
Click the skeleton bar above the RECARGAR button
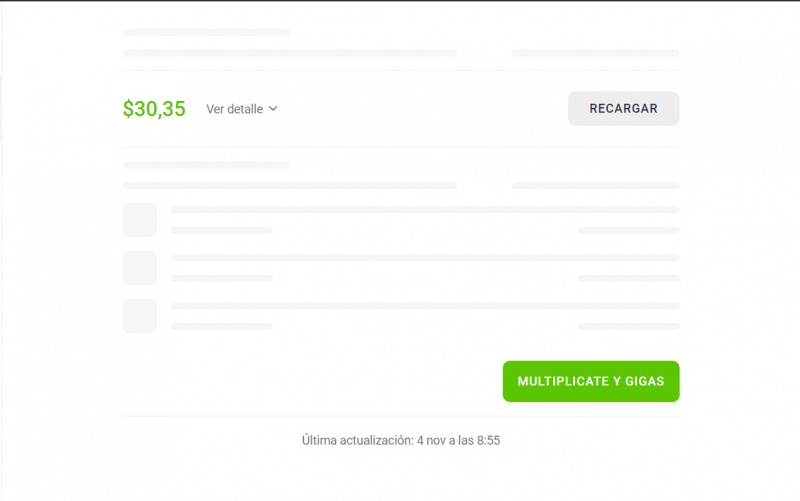(596, 53)
